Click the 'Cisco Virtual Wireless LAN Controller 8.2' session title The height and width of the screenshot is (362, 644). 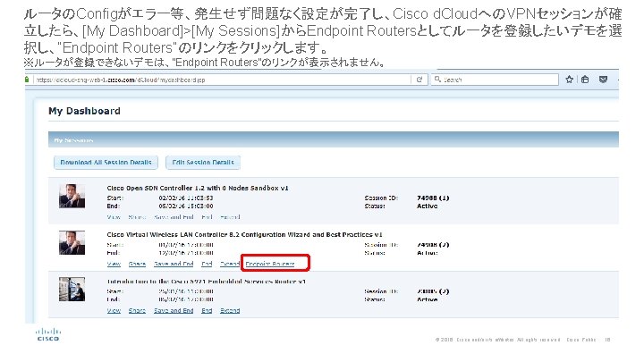pos(244,235)
